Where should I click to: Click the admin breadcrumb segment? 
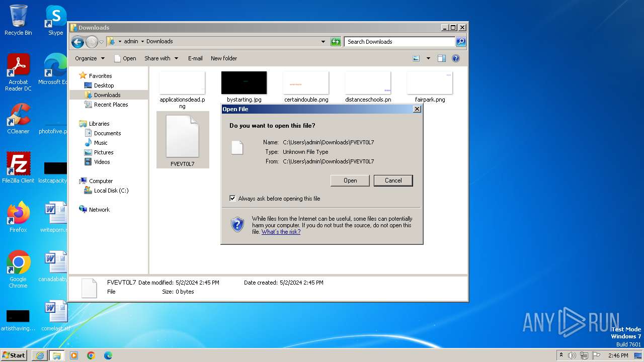[131, 41]
